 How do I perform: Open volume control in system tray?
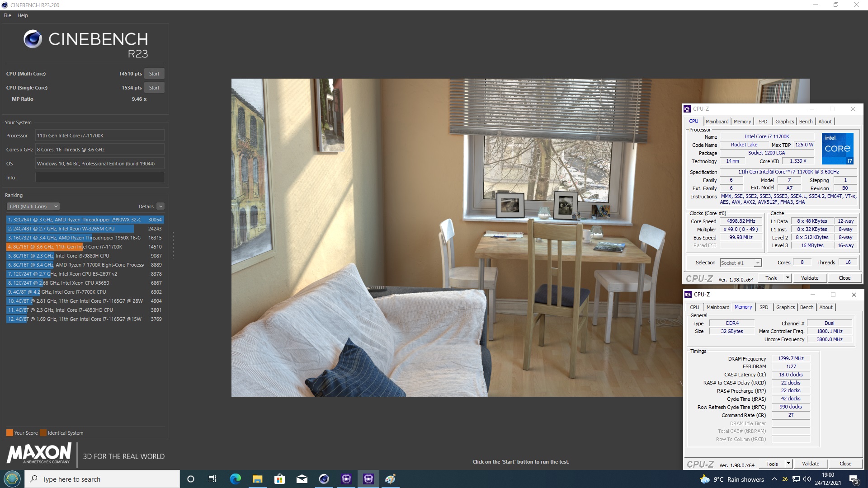point(807,479)
